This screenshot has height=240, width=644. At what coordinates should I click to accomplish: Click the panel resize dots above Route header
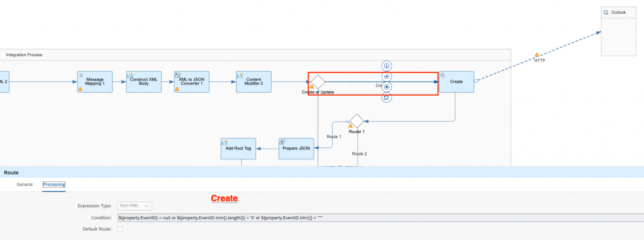(x=340, y=166)
